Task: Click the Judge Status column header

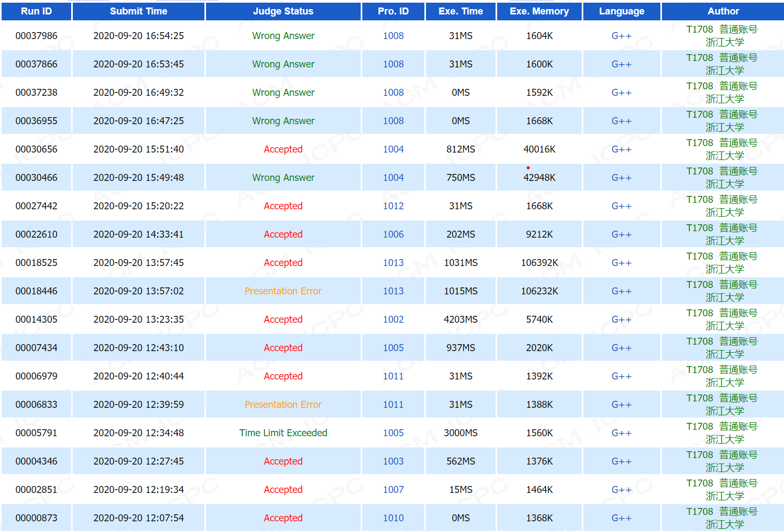Action: click(283, 11)
